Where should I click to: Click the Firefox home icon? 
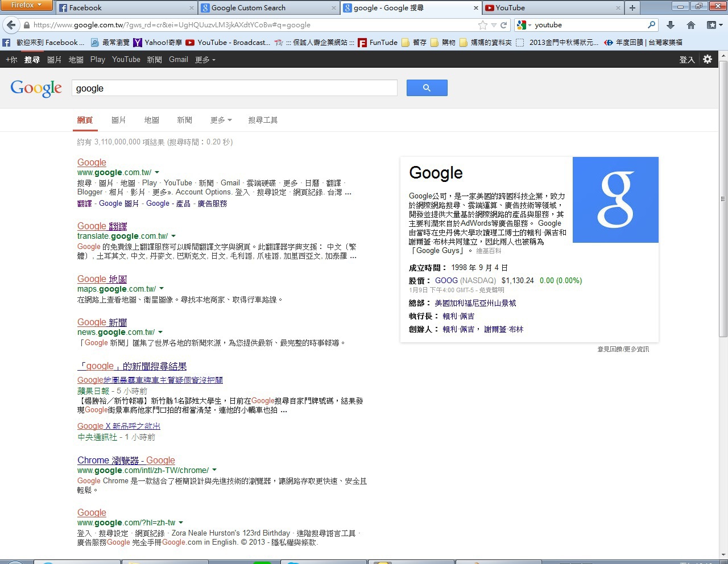691,25
